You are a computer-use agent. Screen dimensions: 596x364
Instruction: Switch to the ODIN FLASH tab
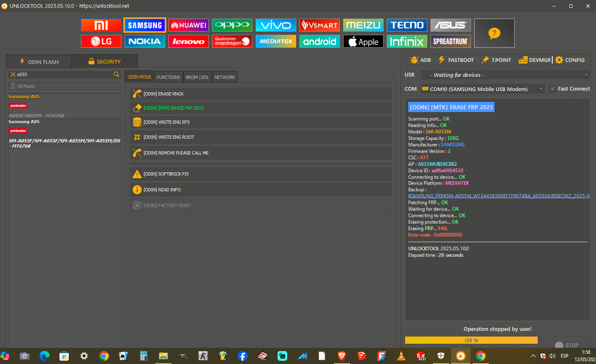click(x=39, y=61)
